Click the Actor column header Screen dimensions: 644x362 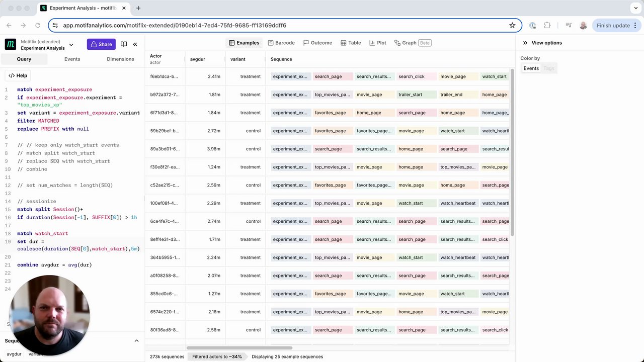tap(165, 59)
